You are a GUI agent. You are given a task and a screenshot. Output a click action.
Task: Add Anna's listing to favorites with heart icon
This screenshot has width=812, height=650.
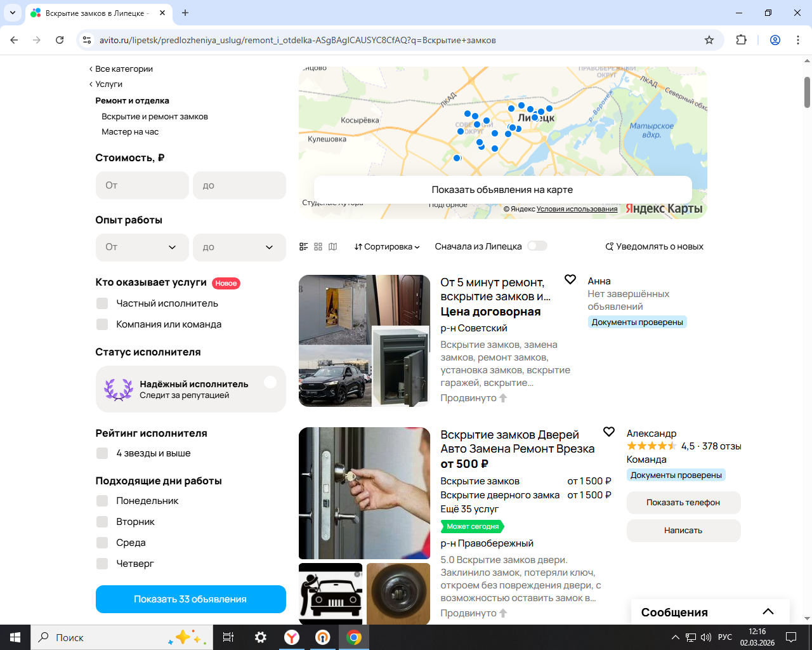[570, 279]
